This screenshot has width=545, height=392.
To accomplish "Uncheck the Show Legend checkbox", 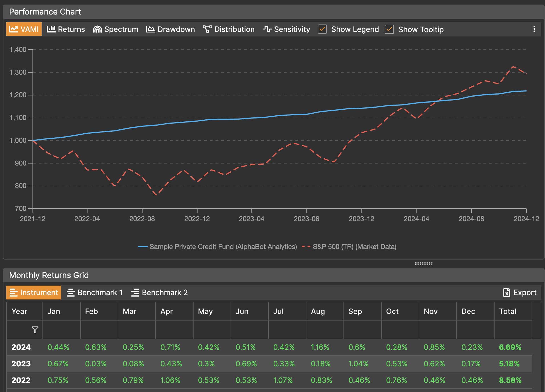I will pos(322,29).
